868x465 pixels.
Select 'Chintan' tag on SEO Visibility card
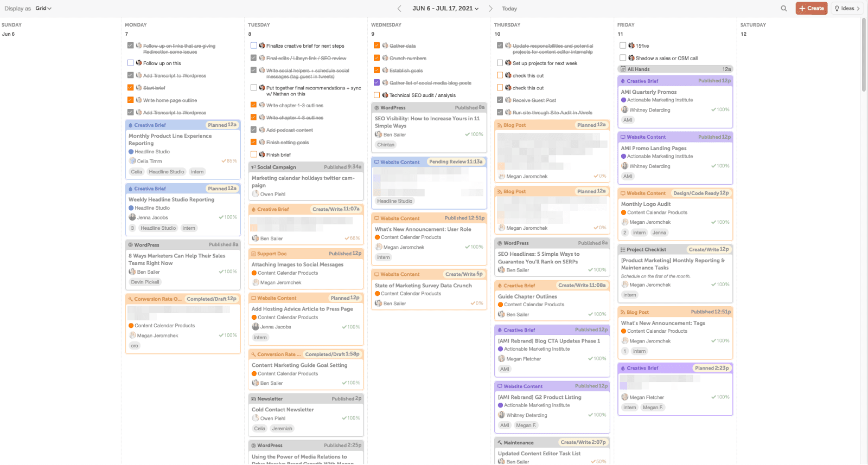tap(386, 145)
